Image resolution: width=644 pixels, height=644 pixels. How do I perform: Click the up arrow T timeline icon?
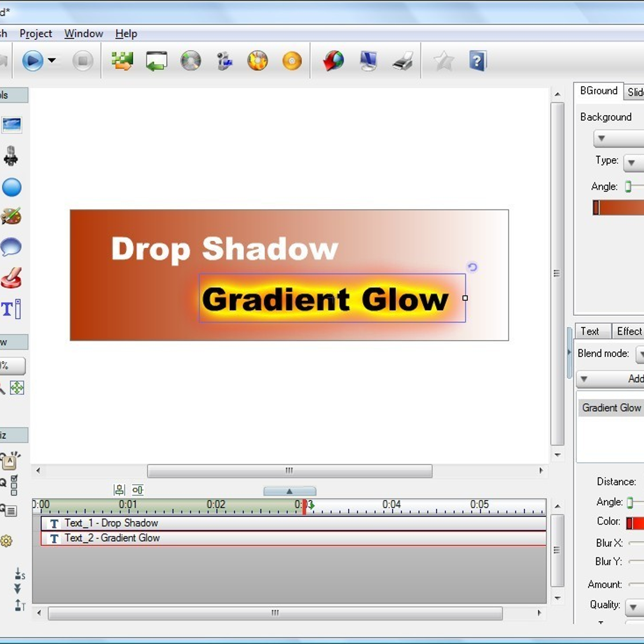[x=20, y=605]
